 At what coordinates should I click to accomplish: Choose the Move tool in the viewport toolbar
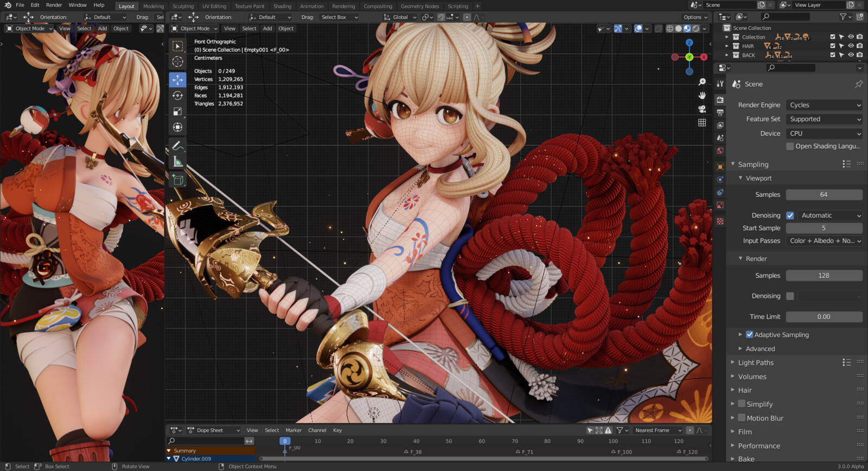coord(177,80)
